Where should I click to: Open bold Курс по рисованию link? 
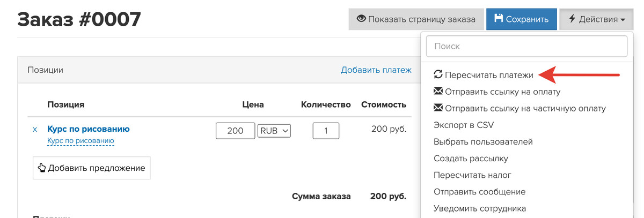(x=89, y=129)
